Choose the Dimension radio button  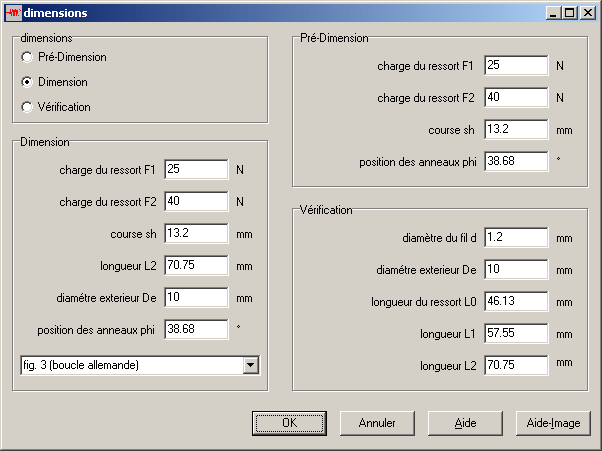click(27, 82)
